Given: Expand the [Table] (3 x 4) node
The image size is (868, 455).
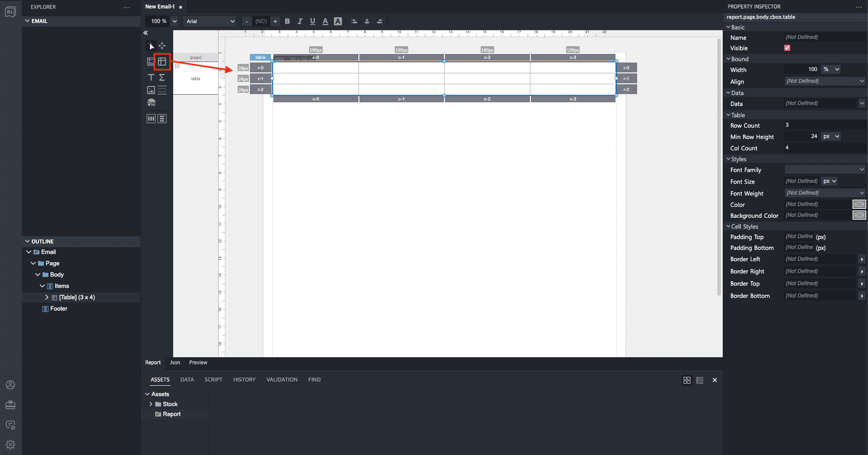Looking at the screenshot, I should (x=47, y=297).
